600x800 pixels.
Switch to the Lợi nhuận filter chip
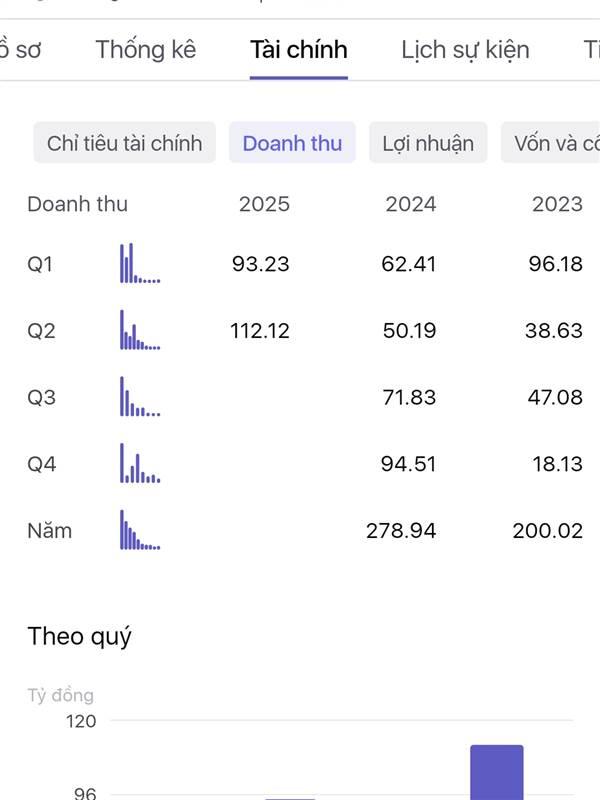coord(428,142)
